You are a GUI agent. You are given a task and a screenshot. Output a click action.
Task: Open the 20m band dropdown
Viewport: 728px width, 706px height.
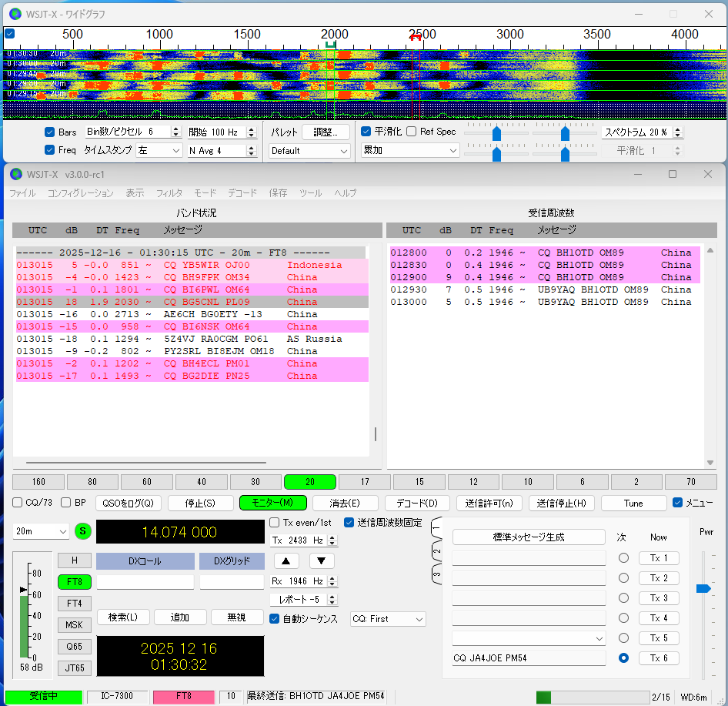[41, 531]
